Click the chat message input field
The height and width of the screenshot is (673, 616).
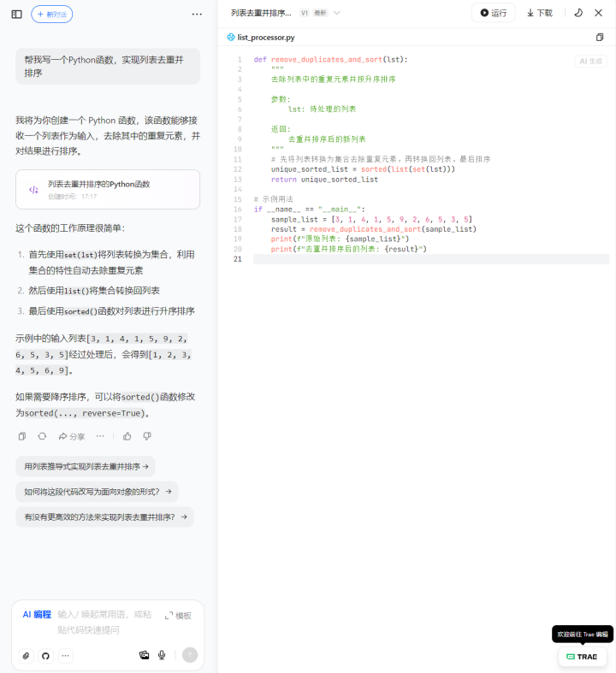pos(107,622)
